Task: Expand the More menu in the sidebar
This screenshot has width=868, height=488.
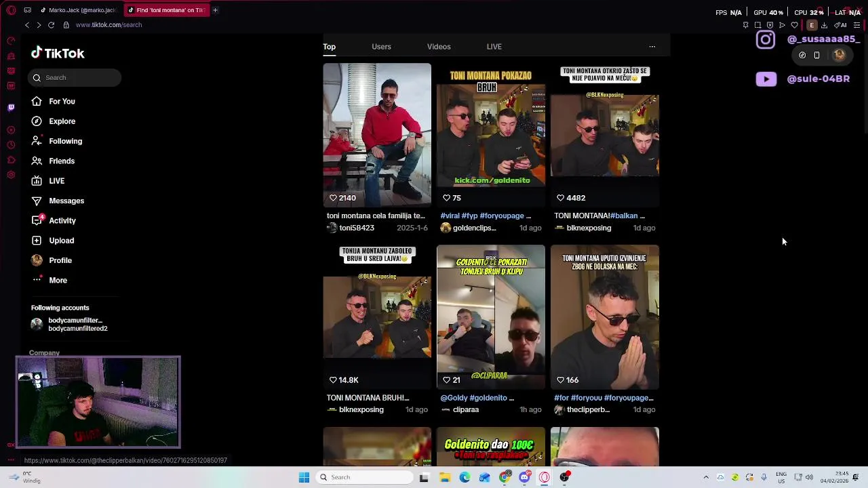Action: [x=49, y=280]
